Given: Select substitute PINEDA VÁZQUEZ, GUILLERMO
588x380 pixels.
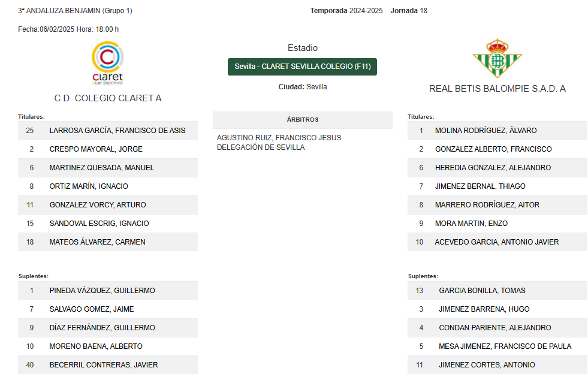Looking at the screenshot, I should [x=108, y=290].
